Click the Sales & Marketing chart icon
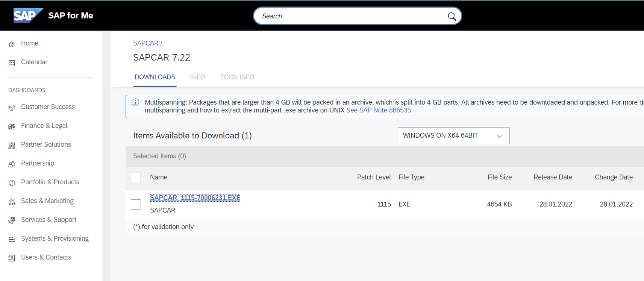 [12, 202]
